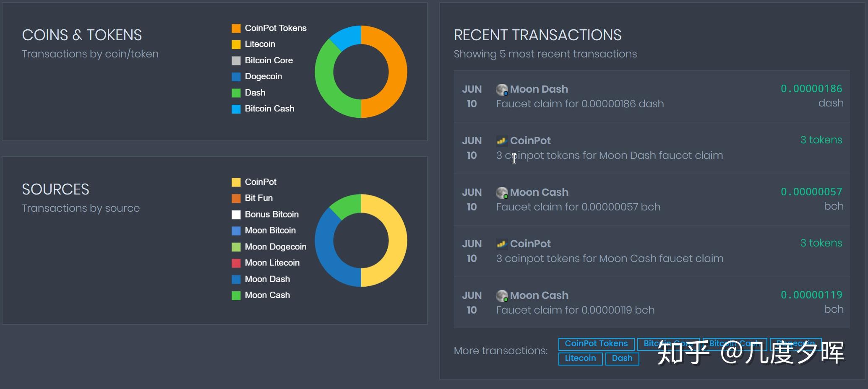Click the CoinPot icon for Moon Cash tokens

tap(502, 244)
